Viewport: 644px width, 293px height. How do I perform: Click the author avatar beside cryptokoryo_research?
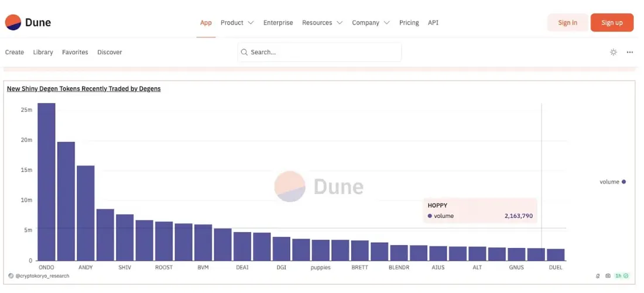[x=11, y=276]
